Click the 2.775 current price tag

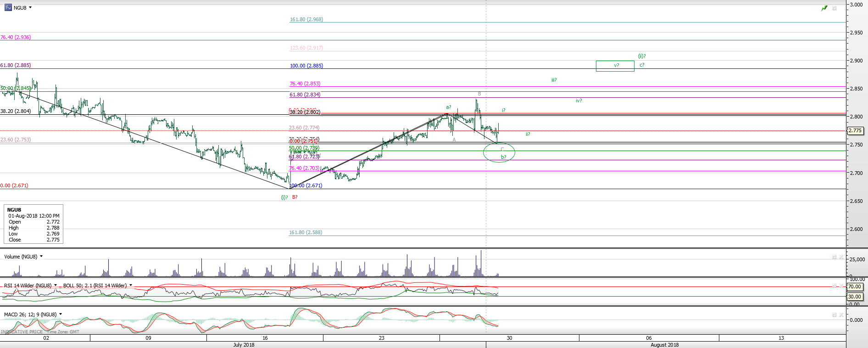tap(855, 131)
